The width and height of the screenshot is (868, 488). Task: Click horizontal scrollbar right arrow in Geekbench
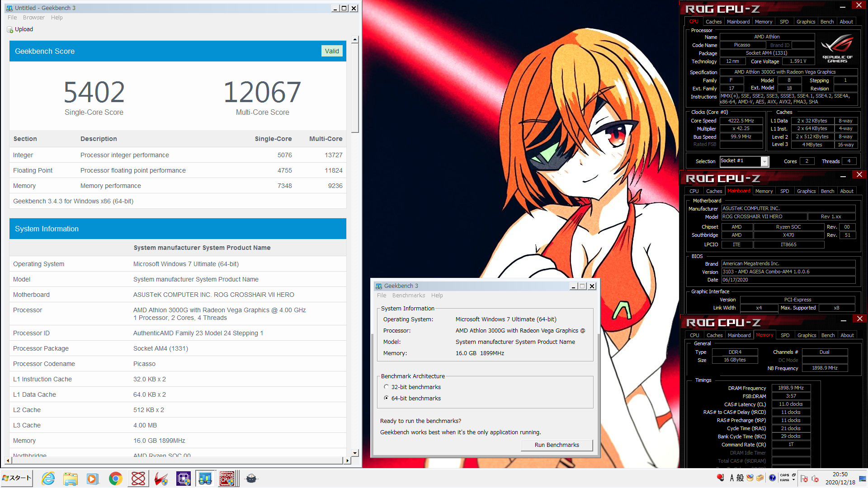point(347,461)
